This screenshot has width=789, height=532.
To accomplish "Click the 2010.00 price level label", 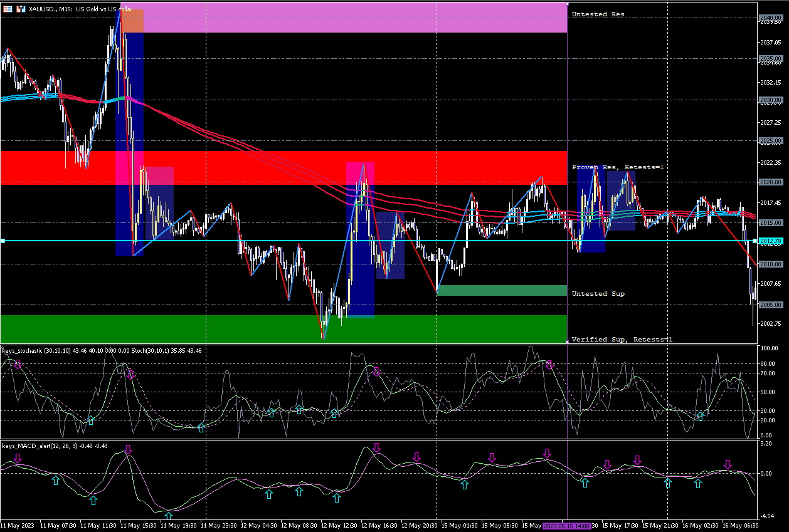I will click(x=770, y=264).
